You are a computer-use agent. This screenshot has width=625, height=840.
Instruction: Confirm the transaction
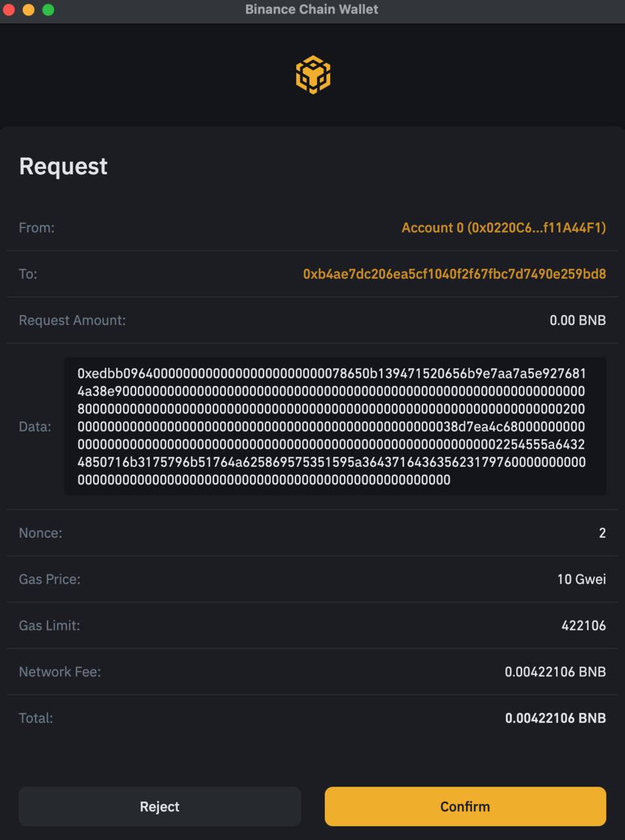[465, 806]
